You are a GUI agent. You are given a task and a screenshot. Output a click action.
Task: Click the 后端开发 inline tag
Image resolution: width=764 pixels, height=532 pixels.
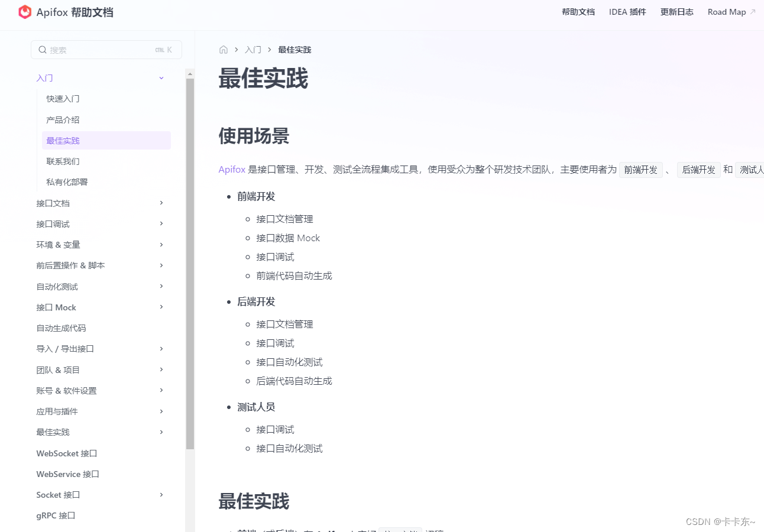(699, 170)
